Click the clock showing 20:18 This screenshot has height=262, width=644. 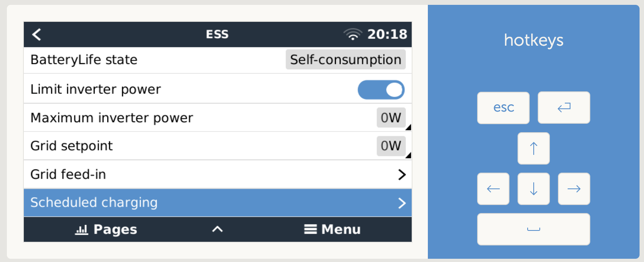[387, 34]
